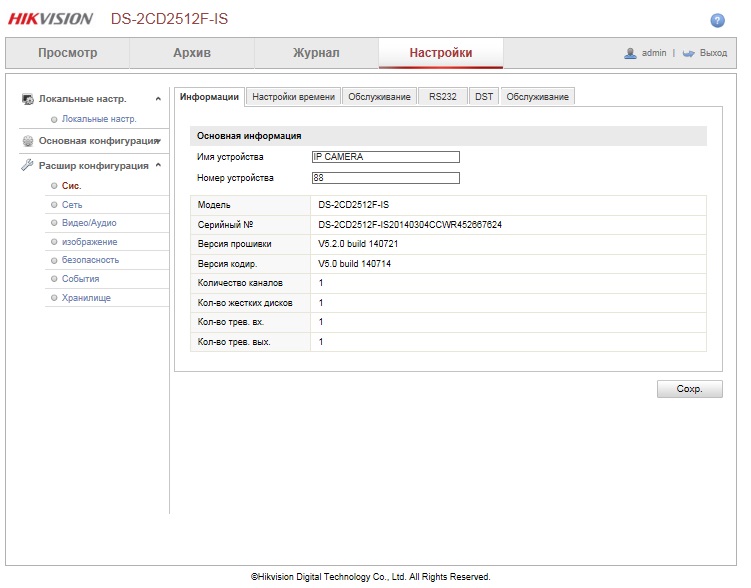Select the bullet beside Сис.
The height and width of the screenshot is (588, 751).
coord(54,186)
